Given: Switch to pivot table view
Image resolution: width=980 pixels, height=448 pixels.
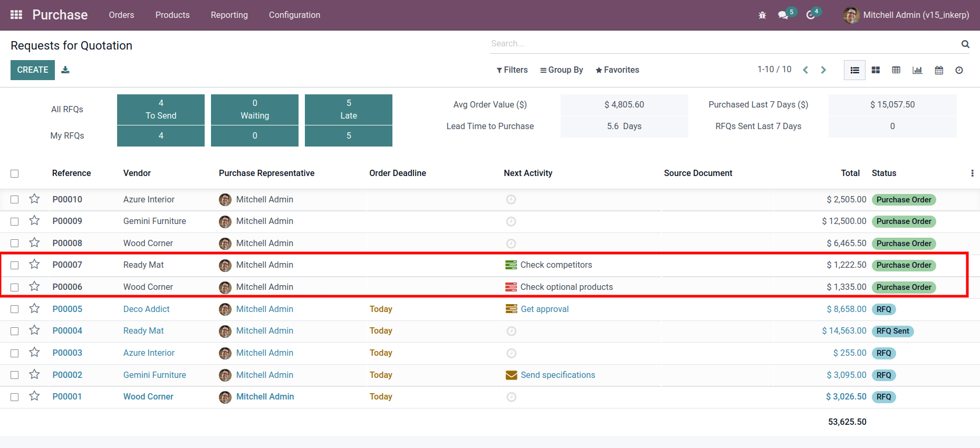Looking at the screenshot, I should (896, 70).
